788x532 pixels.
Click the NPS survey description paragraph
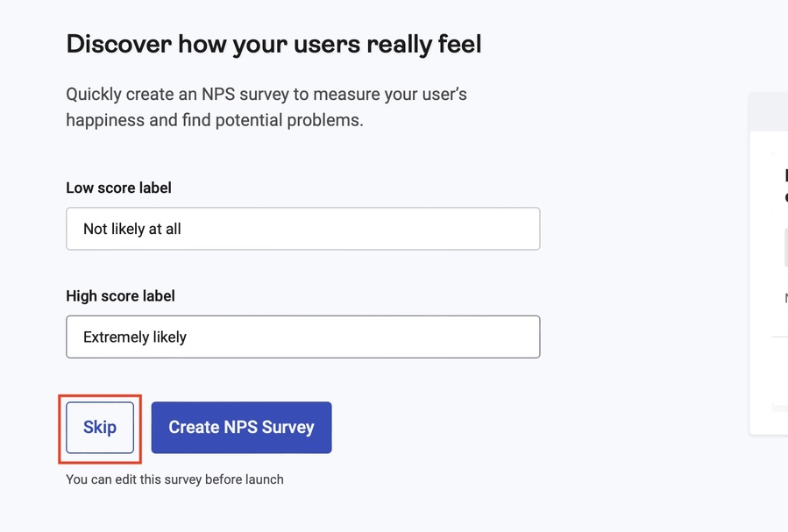266,107
